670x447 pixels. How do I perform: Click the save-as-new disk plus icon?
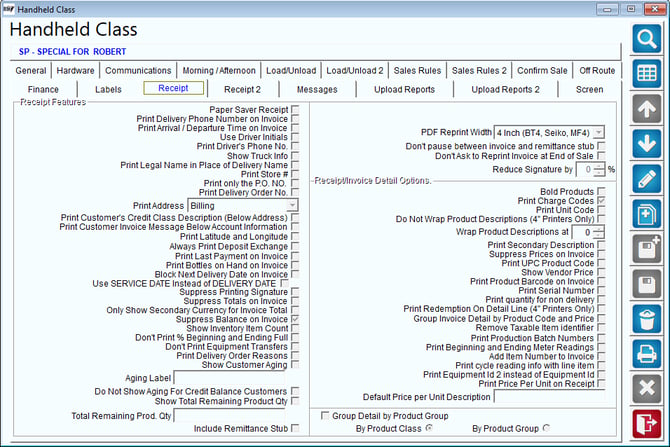click(646, 249)
